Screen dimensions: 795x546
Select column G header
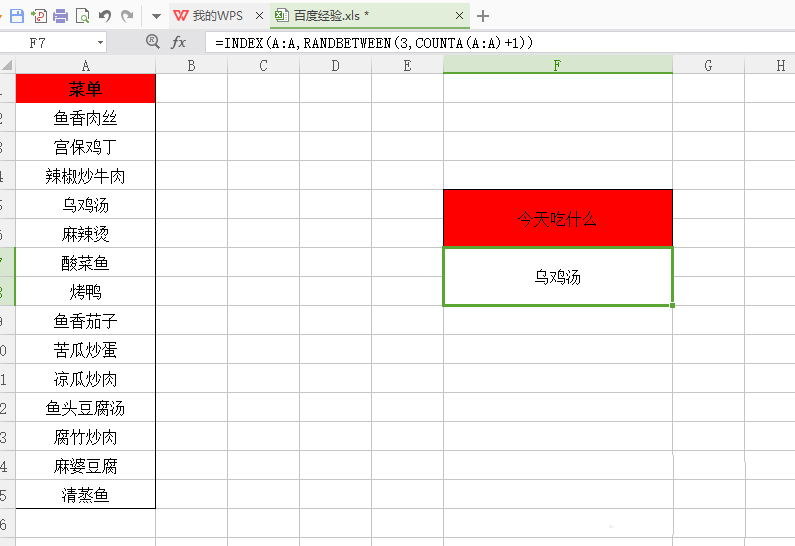click(x=709, y=65)
